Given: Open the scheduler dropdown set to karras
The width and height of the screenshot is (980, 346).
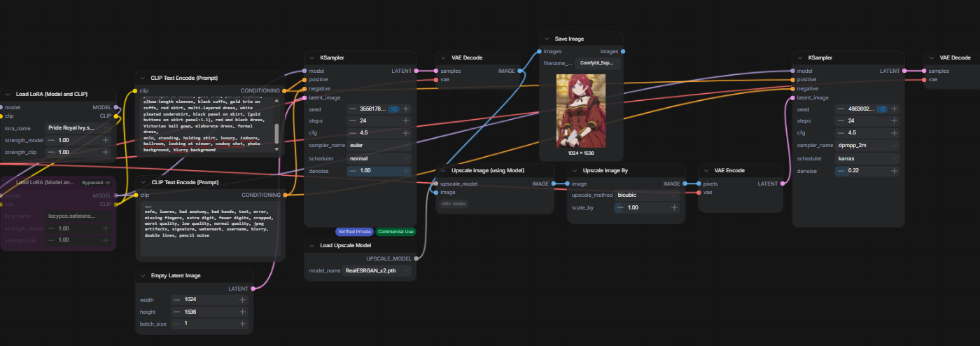Looking at the screenshot, I should pos(867,158).
